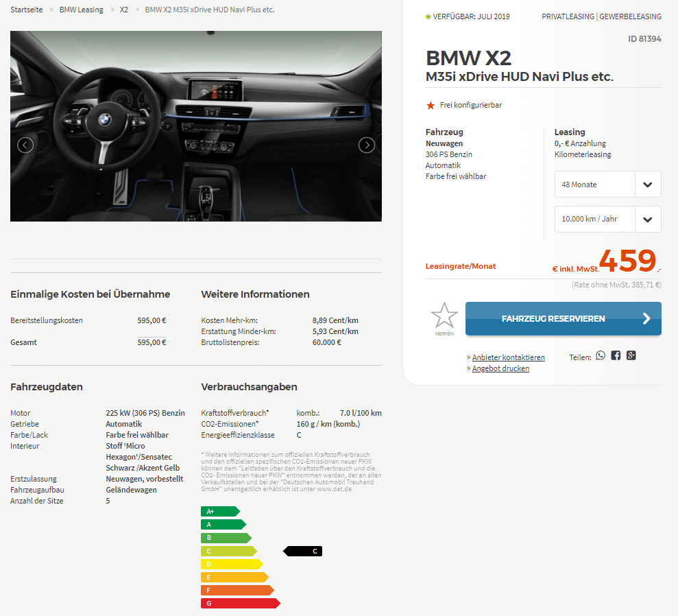Click the yellow-green C efficiency bar

(x=229, y=551)
